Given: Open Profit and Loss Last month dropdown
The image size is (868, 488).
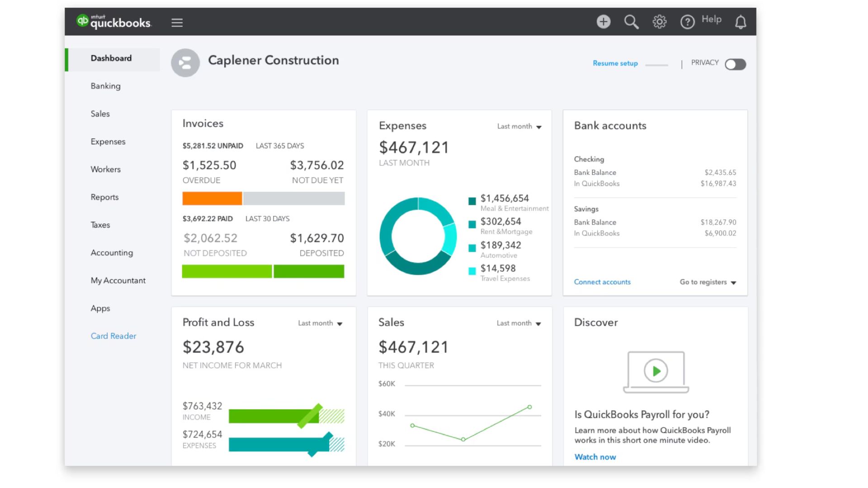Looking at the screenshot, I should [321, 323].
